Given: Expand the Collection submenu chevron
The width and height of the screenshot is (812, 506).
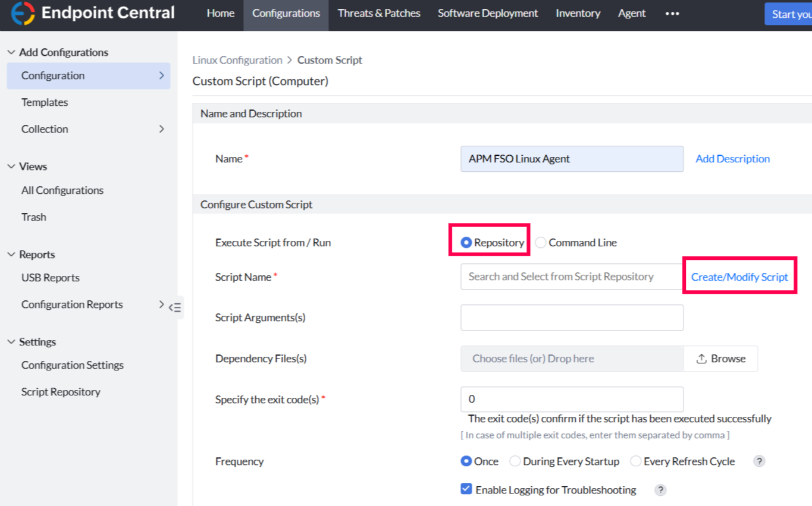Looking at the screenshot, I should click(161, 129).
